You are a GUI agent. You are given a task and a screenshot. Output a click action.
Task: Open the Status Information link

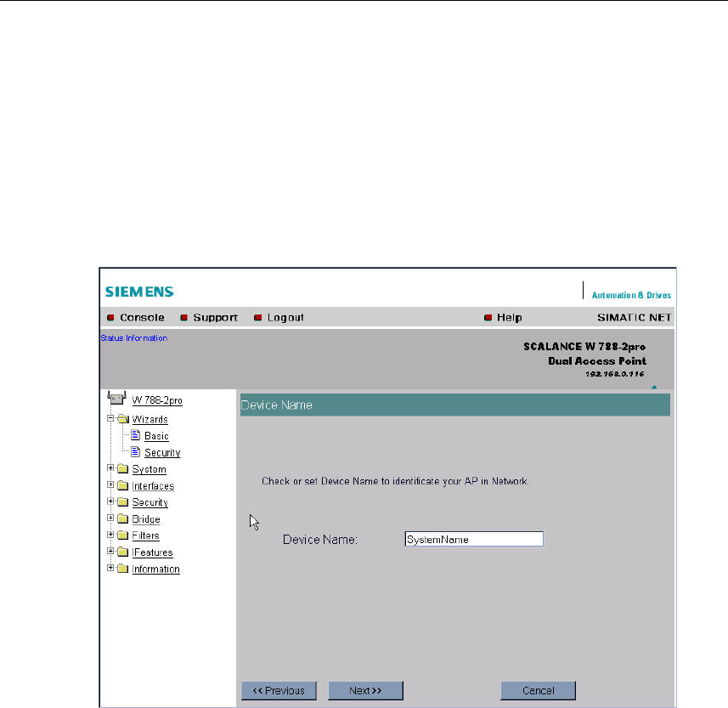point(133,337)
